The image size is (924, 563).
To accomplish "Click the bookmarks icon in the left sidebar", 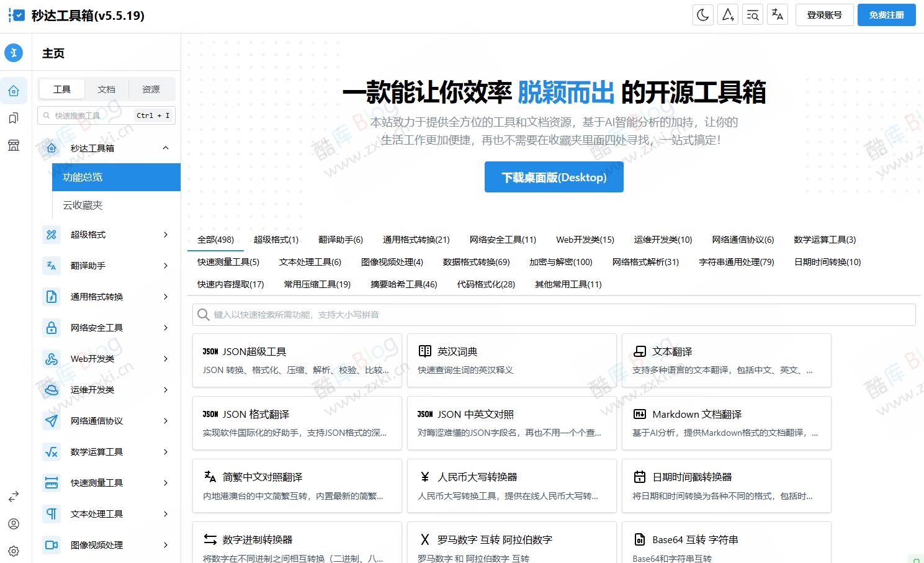I will click(14, 117).
